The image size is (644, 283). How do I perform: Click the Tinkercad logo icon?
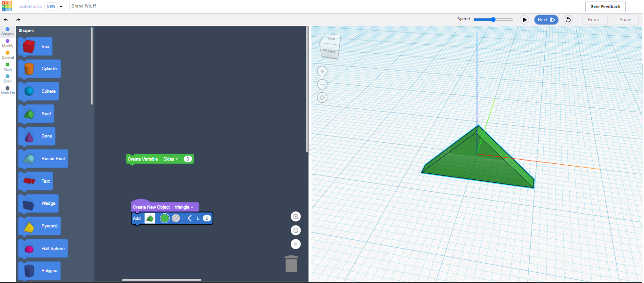pyautogui.click(x=7, y=7)
